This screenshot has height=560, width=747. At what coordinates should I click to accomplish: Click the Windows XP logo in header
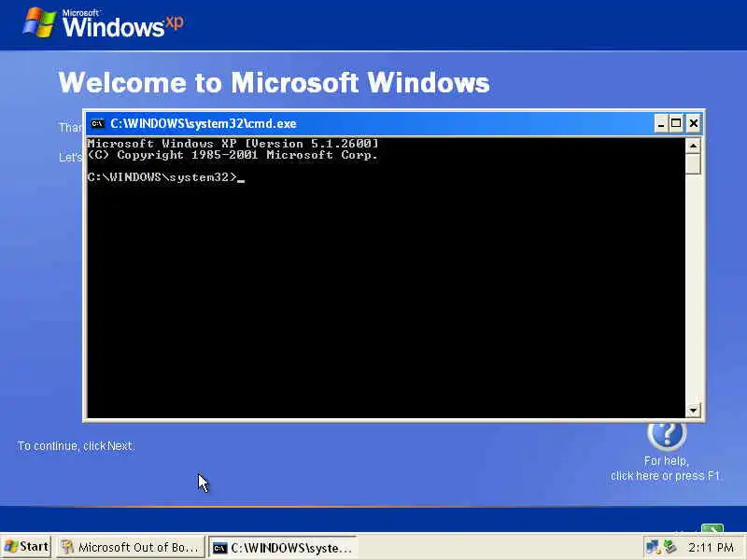tap(104, 22)
